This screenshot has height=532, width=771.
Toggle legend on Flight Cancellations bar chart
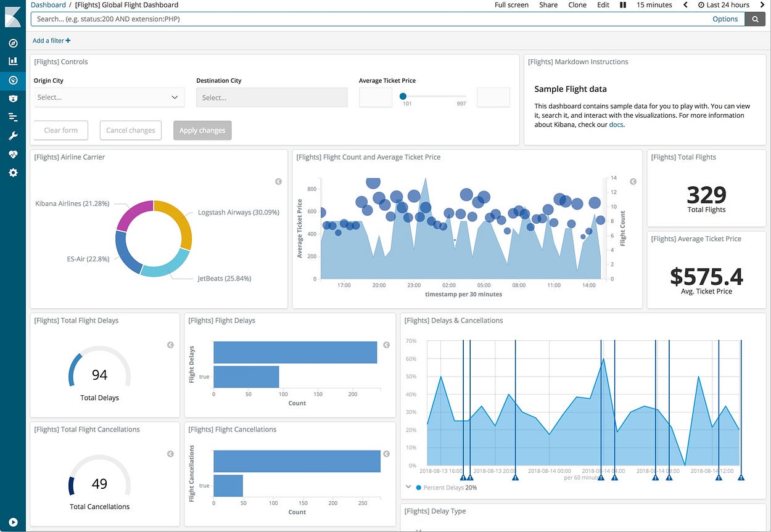(386, 454)
